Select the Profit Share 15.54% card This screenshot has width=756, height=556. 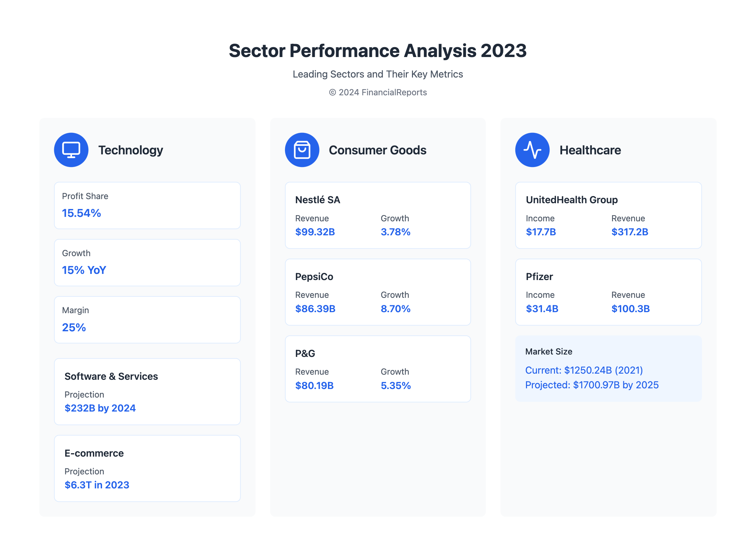[147, 205]
